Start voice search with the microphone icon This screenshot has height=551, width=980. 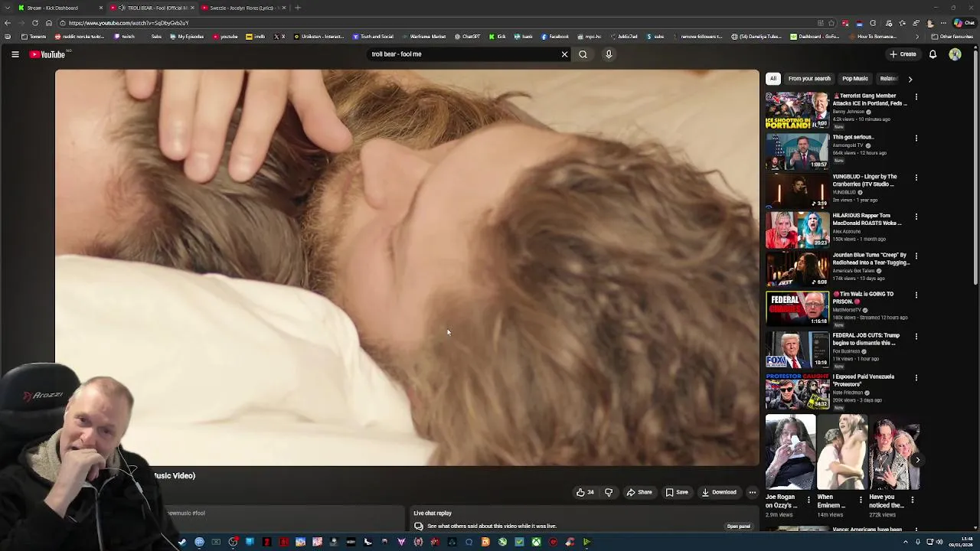coord(609,54)
